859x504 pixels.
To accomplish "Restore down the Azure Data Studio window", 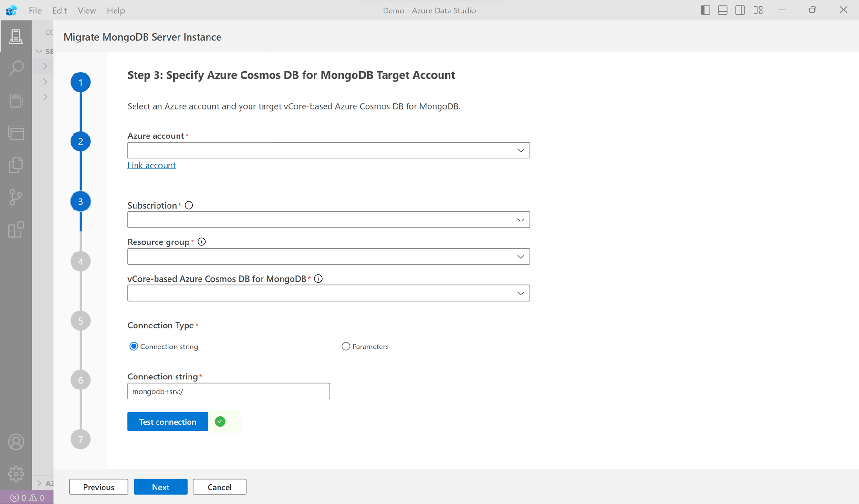I will point(813,10).
